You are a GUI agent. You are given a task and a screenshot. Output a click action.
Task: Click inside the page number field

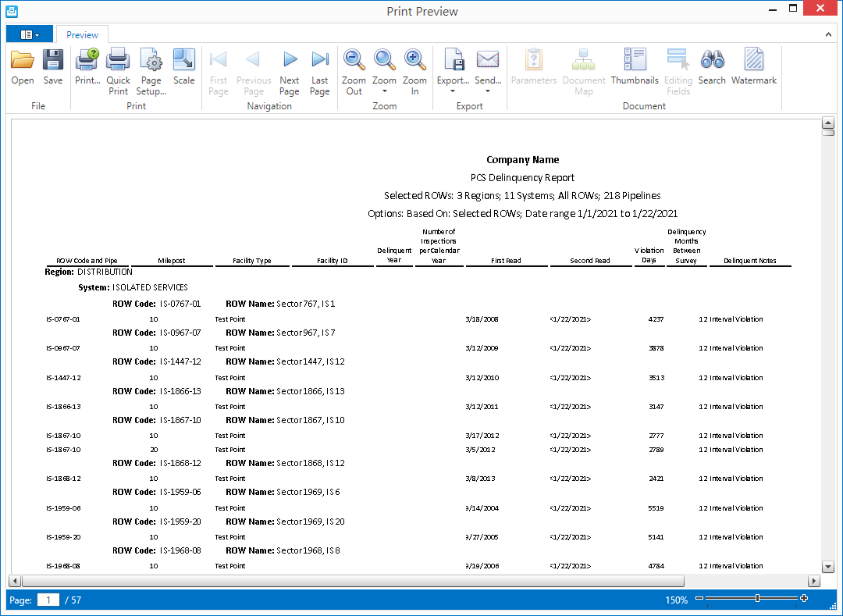pyautogui.click(x=48, y=600)
